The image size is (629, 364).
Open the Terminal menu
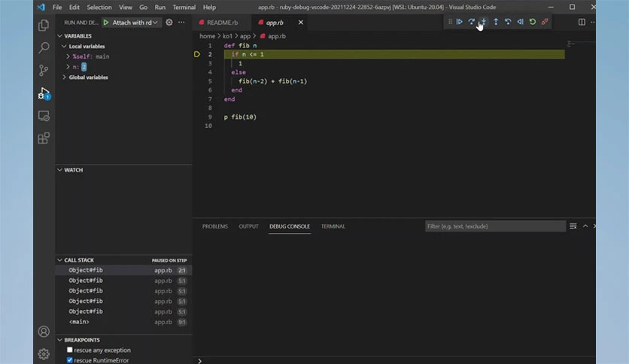click(184, 8)
